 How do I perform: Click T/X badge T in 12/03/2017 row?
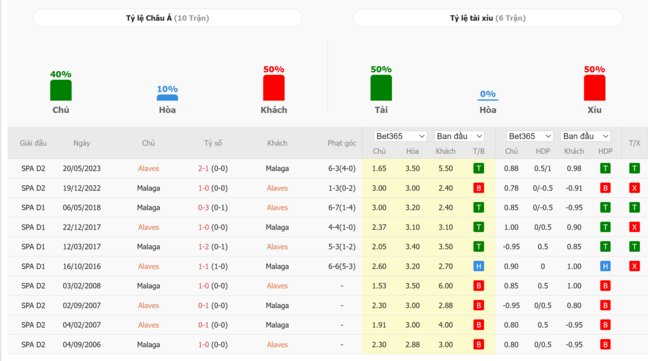click(634, 247)
